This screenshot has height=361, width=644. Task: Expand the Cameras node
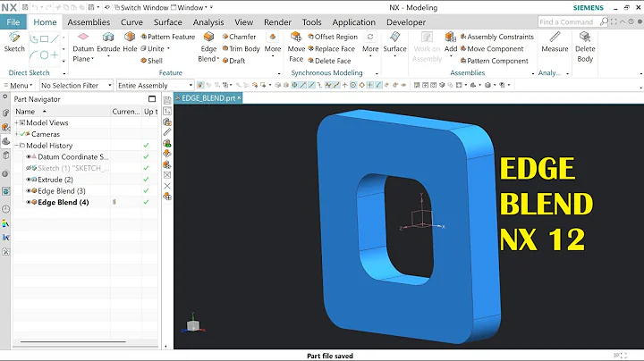pyautogui.click(x=16, y=134)
